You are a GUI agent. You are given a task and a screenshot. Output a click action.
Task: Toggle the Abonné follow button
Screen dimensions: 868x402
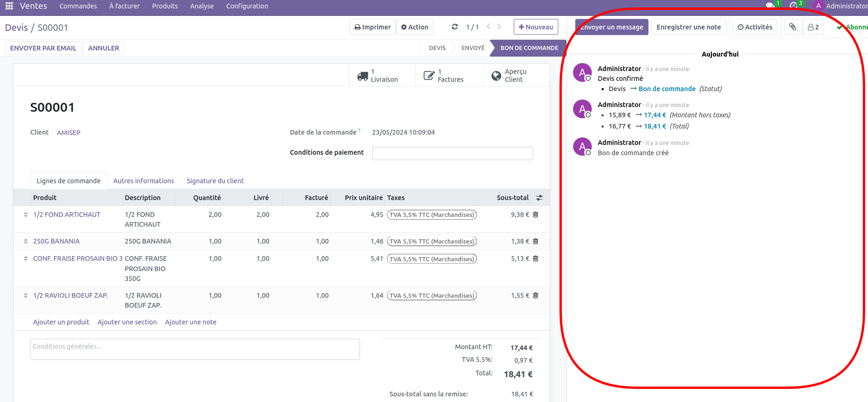[x=853, y=27]
